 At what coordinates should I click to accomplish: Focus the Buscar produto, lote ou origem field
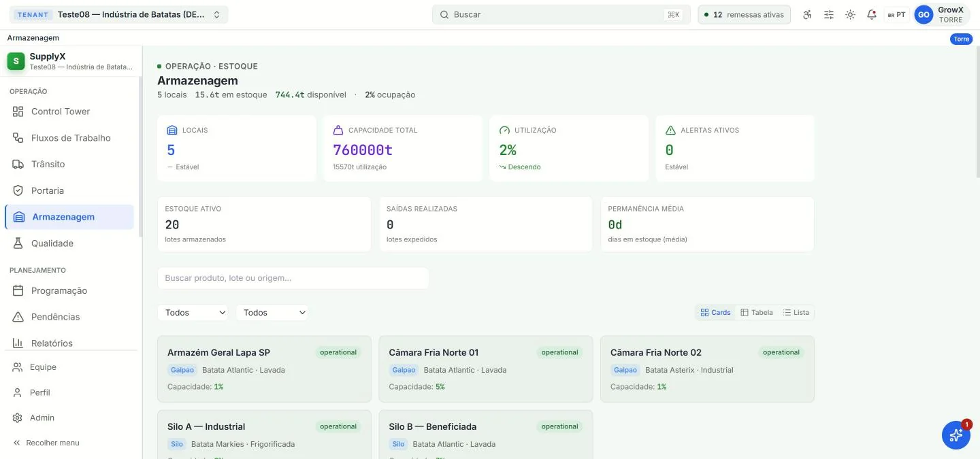coord(293,278)
